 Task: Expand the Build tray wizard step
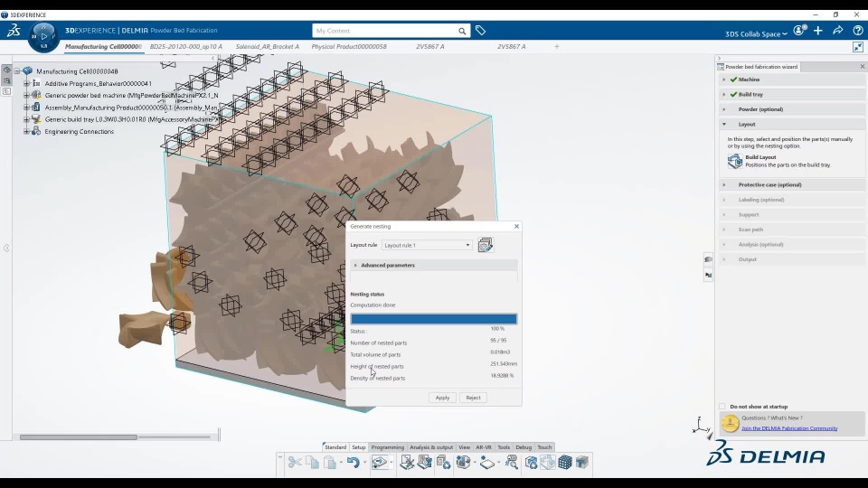pyautogui.click(x=724, y=95)
